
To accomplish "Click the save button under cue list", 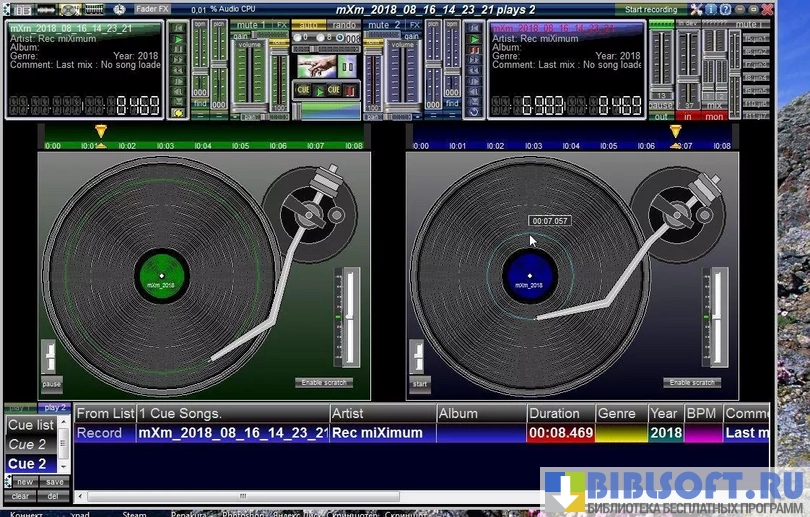I will (x=54, y=482).
